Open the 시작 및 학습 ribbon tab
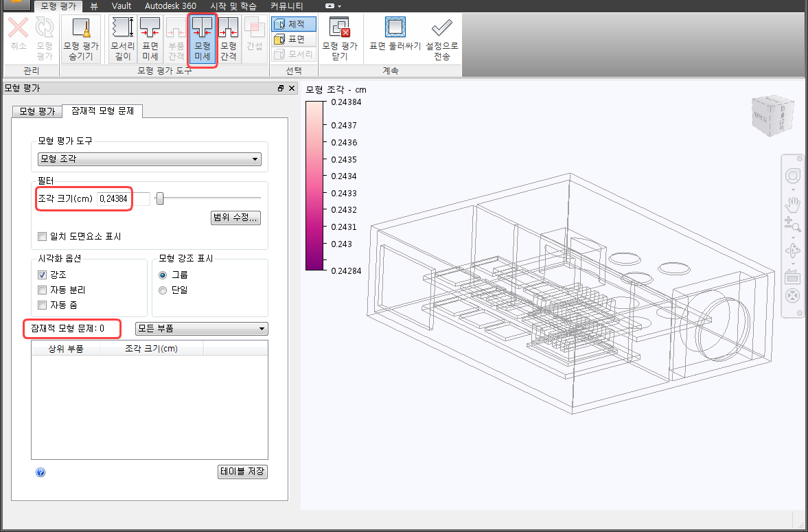 [x=234, y=6]
